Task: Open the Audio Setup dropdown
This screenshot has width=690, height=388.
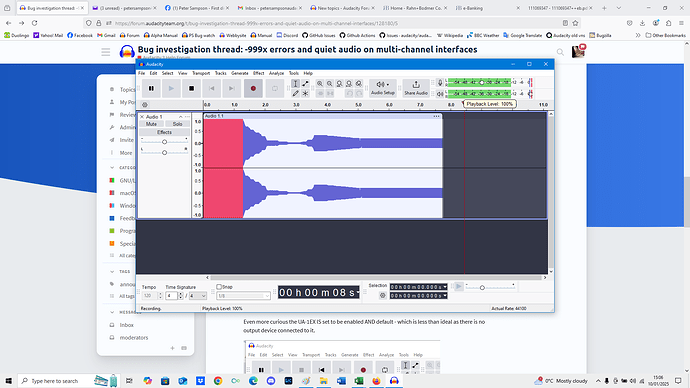Action: tap(382, 88)
